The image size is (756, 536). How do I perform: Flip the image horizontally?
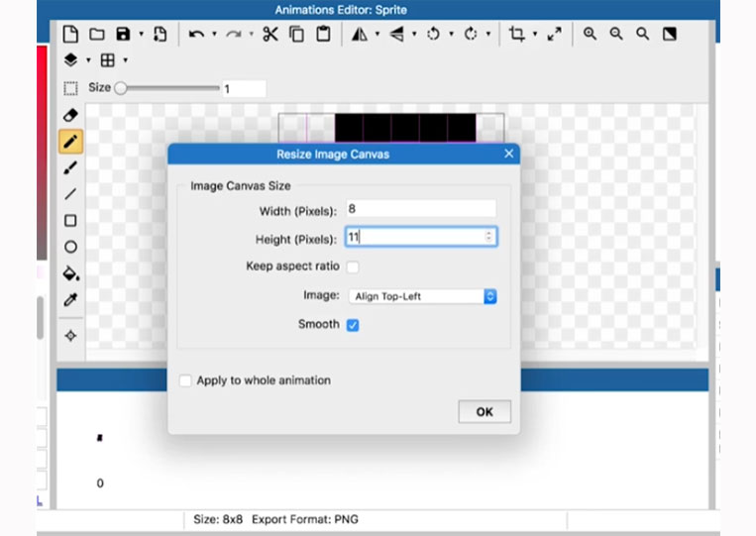point(360,35)
